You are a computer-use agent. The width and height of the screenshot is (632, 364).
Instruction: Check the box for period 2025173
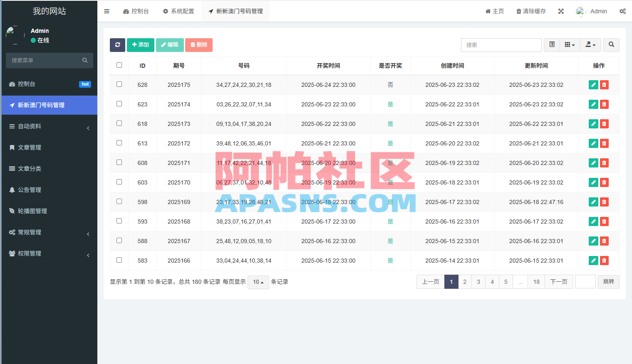119,123
